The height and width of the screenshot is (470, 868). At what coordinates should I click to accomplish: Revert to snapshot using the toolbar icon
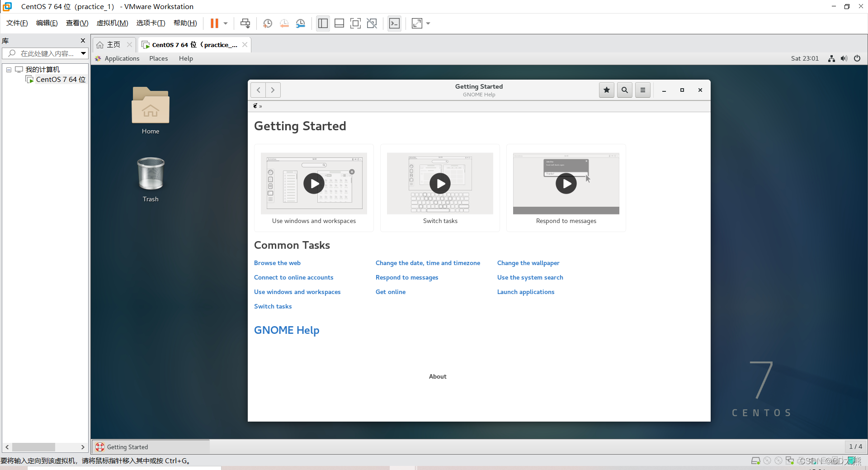[x=284, y=24]
